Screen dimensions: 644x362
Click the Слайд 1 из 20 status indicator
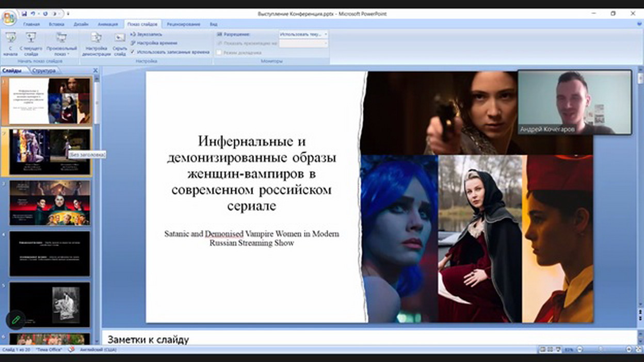tap(17, 350)
